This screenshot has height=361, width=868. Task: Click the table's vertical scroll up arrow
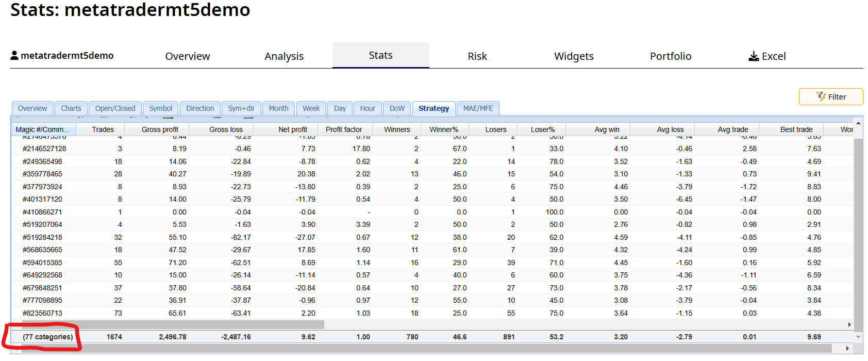point(858,123)
